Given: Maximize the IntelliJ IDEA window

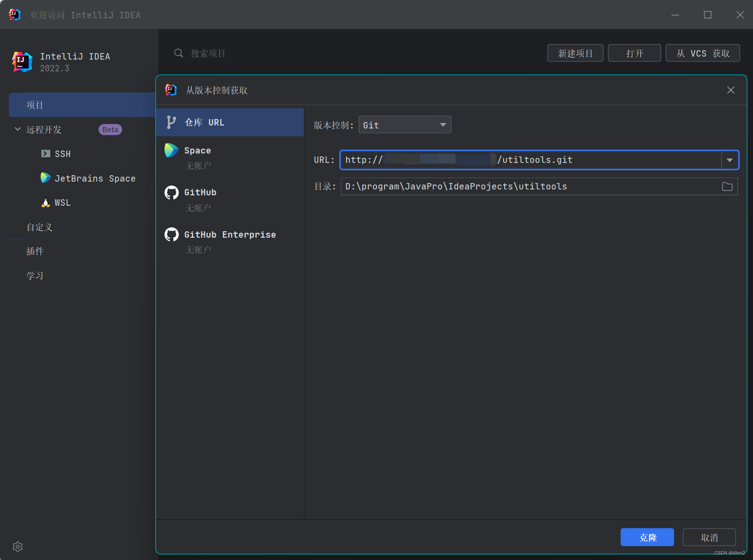Looking at the screenshot, I should pos(708,15).
